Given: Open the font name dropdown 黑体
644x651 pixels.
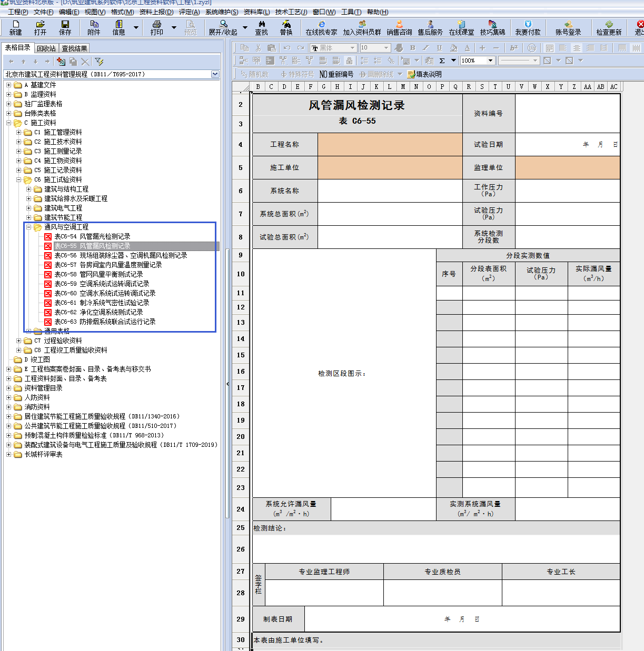Looking at the screenshot, I should coord(352,48).
